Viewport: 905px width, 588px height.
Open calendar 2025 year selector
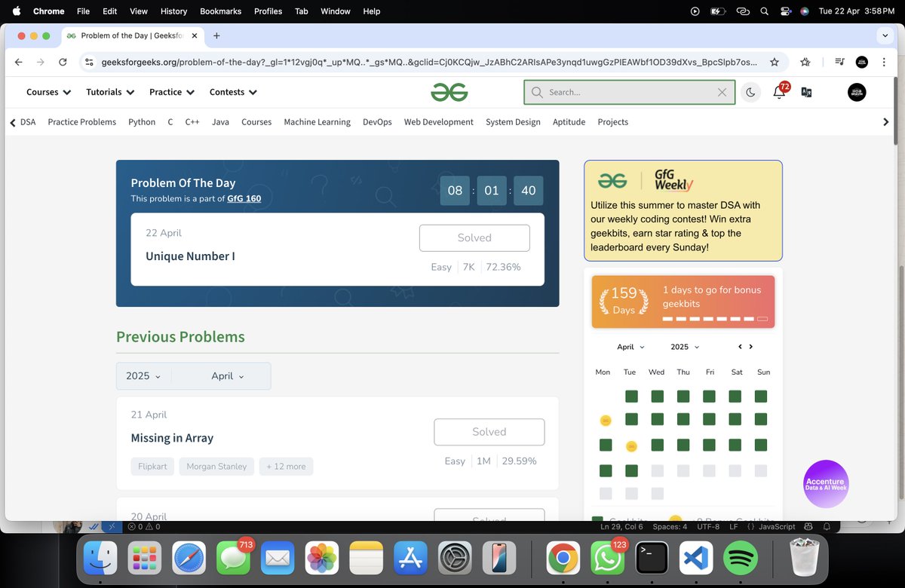[x=685, y=347]
